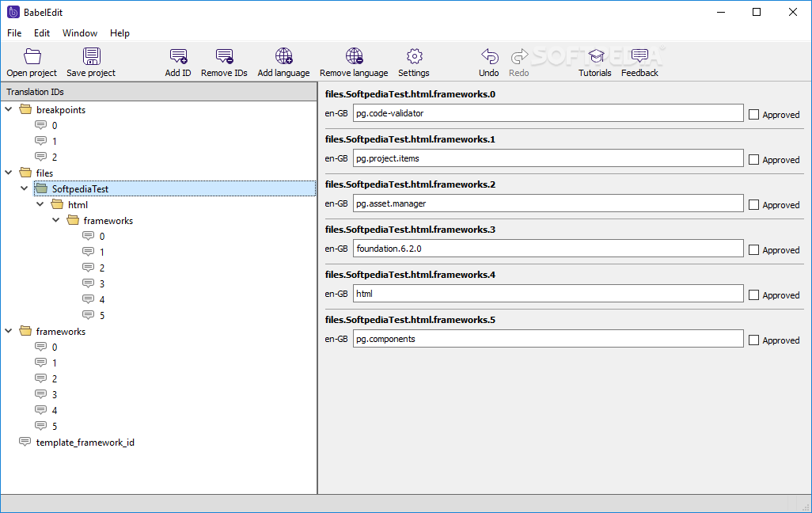Tick Approved for pg.project.items
812x513 pixels.
pos(754,160)
